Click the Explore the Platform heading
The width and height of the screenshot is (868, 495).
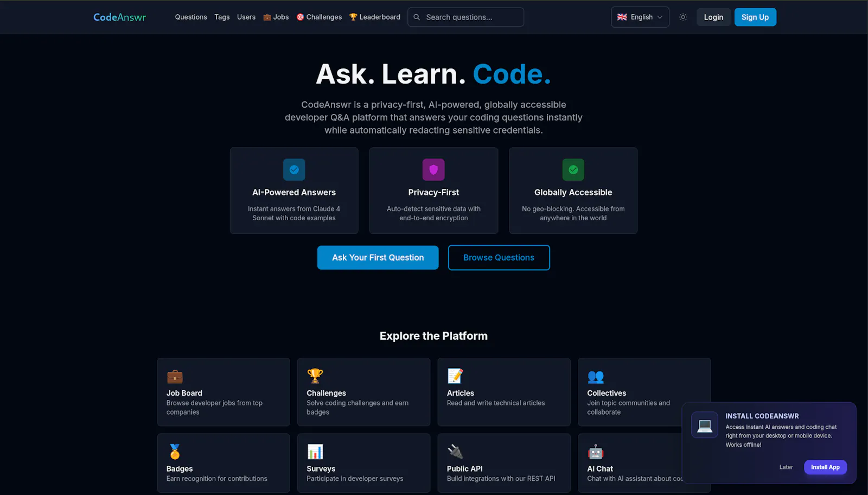click(x=433, y=336)
